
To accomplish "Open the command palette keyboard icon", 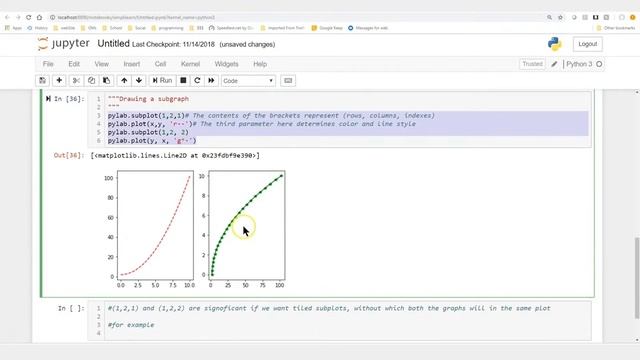I will [288, 80].
